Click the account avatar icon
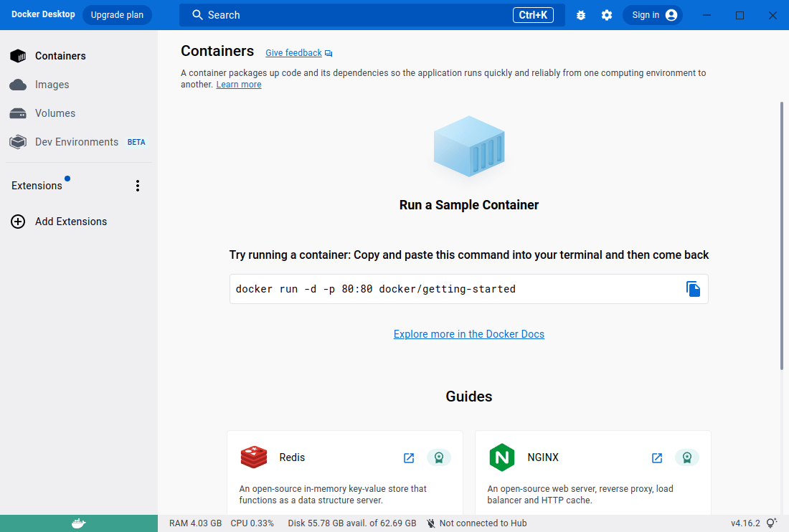789x532 pixels. (671, 15)
